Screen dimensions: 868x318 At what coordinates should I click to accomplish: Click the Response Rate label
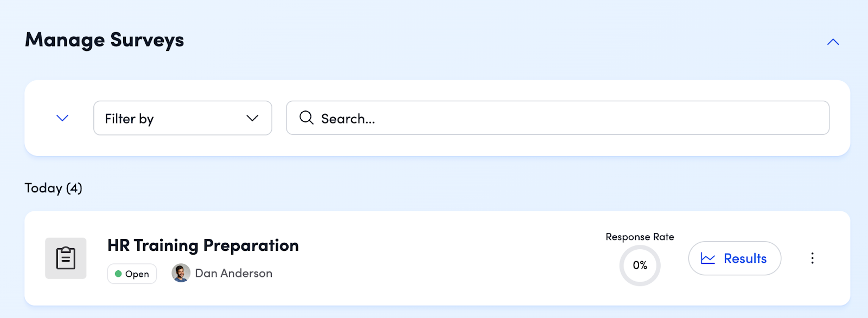(x=640, y=237)
